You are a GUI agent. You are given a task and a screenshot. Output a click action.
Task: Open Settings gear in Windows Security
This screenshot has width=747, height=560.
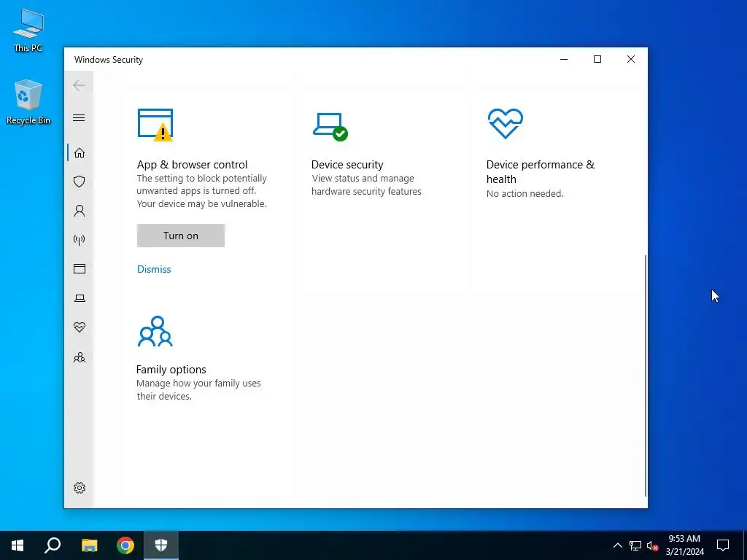tap(79, 488)
